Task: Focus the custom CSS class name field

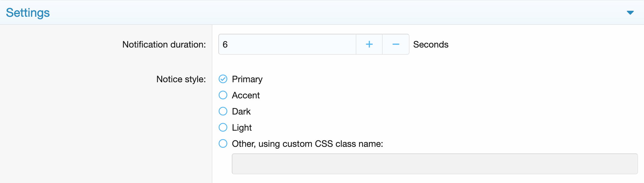Action: [x=435, y=164]
